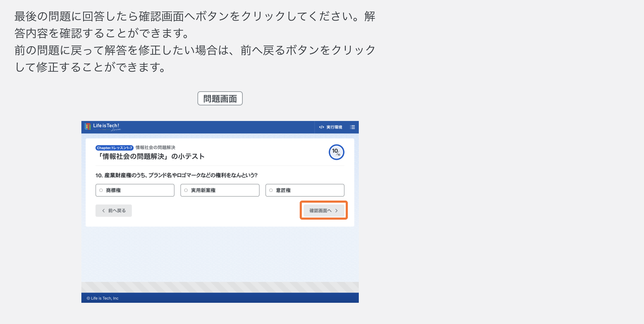Select the 意匠権 radio option

coord(305,190)
